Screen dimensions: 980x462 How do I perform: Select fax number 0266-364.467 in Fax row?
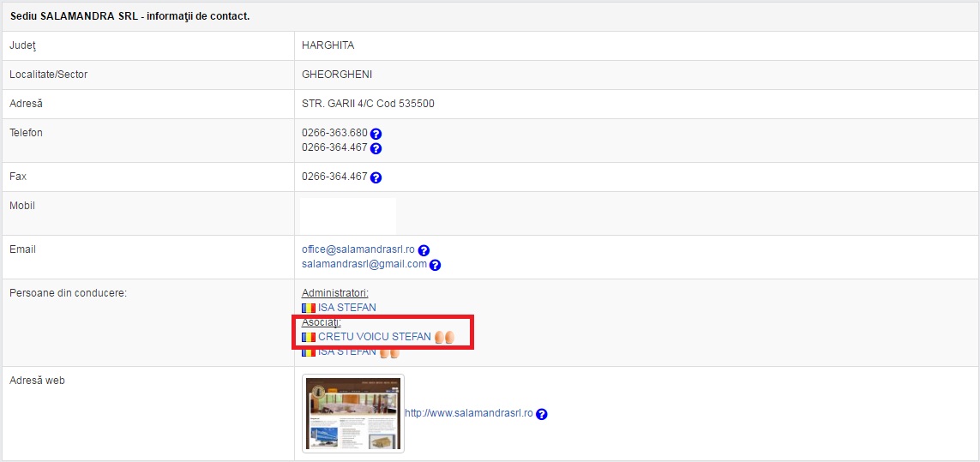(334, 177)
